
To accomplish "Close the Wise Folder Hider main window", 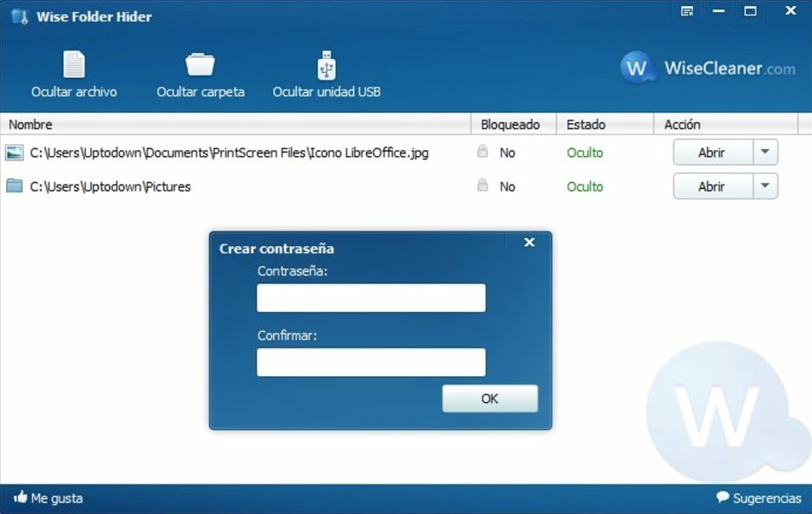I will pos(790,10).
